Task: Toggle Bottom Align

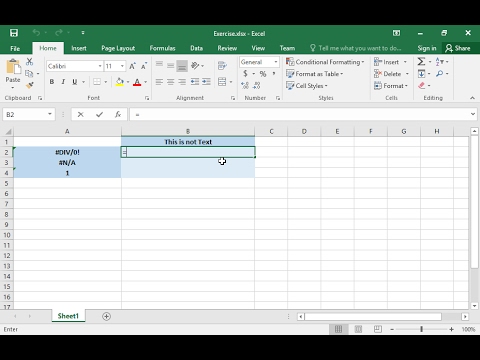Action: point(182,66)
